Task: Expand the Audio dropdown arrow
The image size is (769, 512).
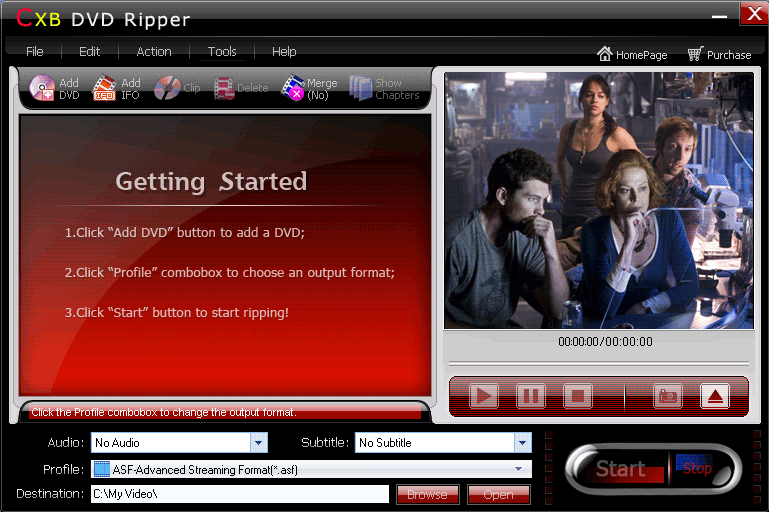Action: (x=258, y=442)
